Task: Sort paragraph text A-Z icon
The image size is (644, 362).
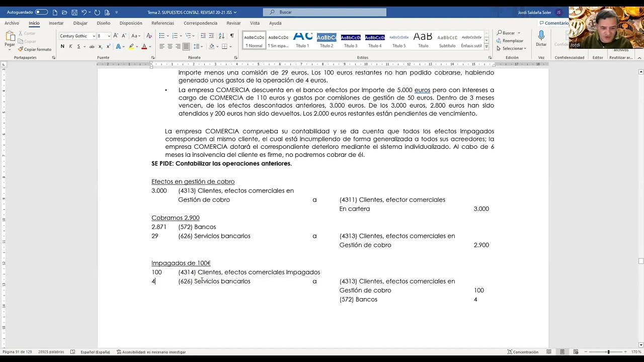Action: pyautogui.click(x=221, y=36)
